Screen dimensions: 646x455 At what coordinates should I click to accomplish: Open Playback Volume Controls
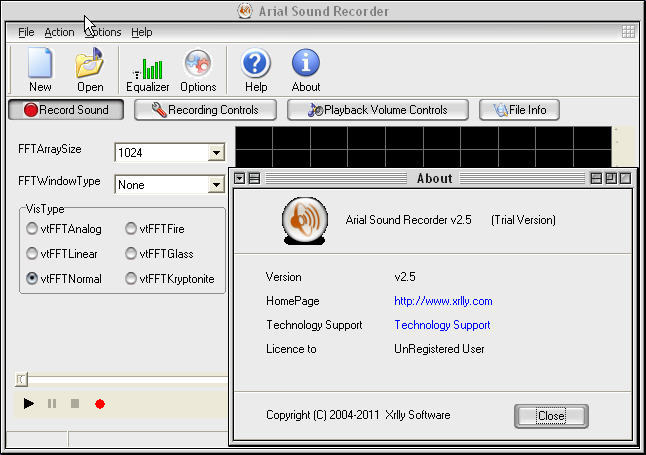pos(378,110)
